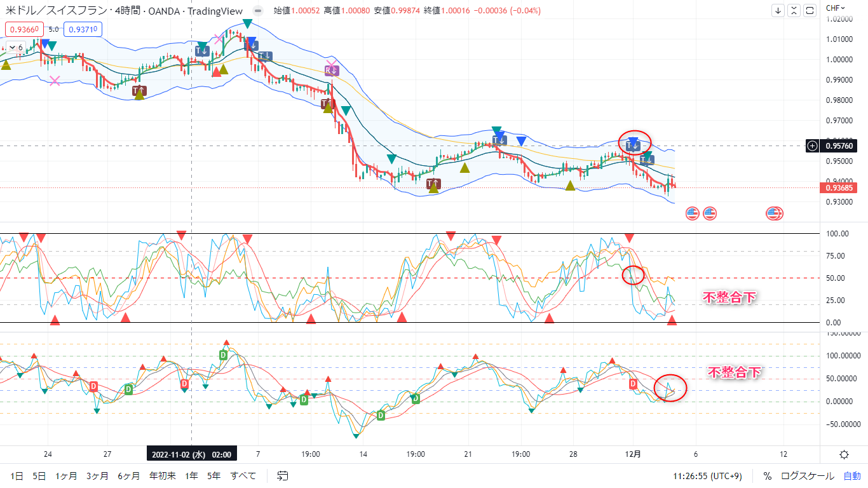Click the R↓ signal label on the chart
Viewport: 868px width, 488px height.
[x=332, y=70]
